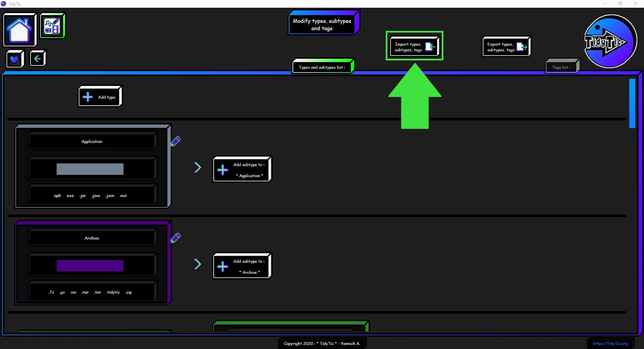Edit Archive type with pencil icon
The image size is (644, 349).
coord(175,238)
